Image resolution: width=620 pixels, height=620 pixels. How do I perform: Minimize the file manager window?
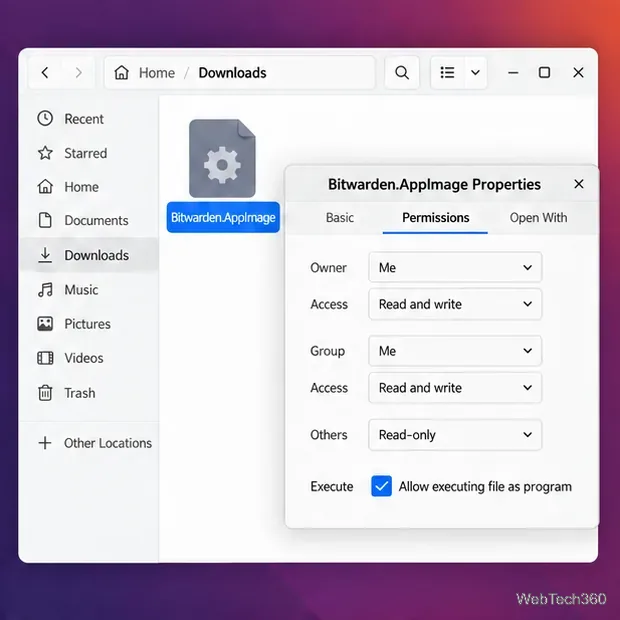(x=513, y=72)
